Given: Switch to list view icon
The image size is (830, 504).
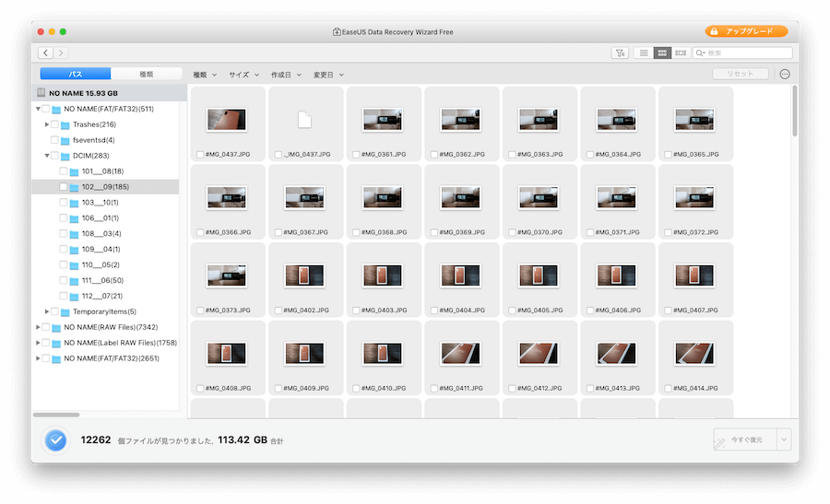Looking at the screenshot, I should click(x=643, y=53).
